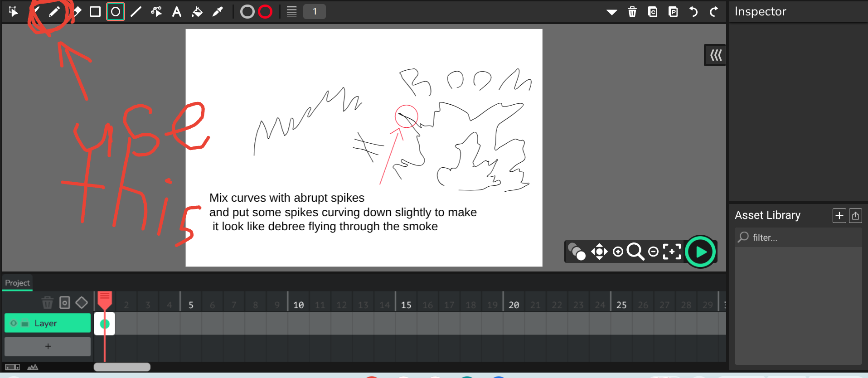The image size is (868, 378).
Task: Add a new layer with plus button
Action: [48, 346]
